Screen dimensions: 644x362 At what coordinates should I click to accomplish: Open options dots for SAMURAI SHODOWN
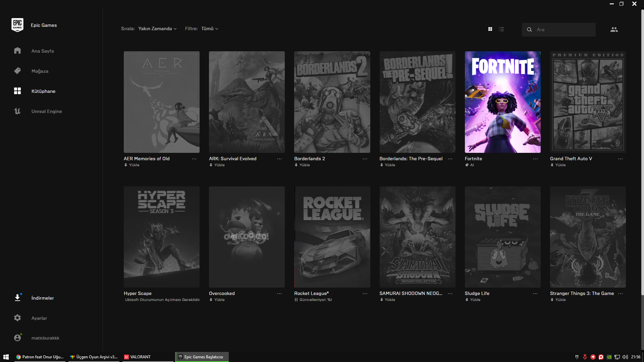click(x=450, y=294)
